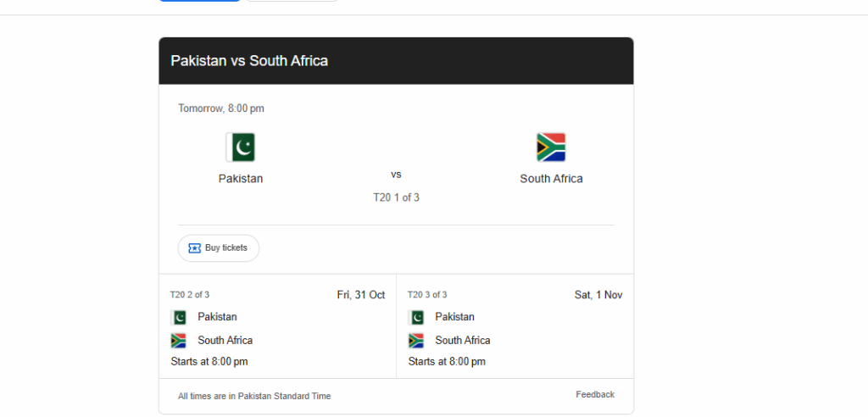Click the T20 2 of 3 label
868x417 pixels.
(x=190, y=295)
